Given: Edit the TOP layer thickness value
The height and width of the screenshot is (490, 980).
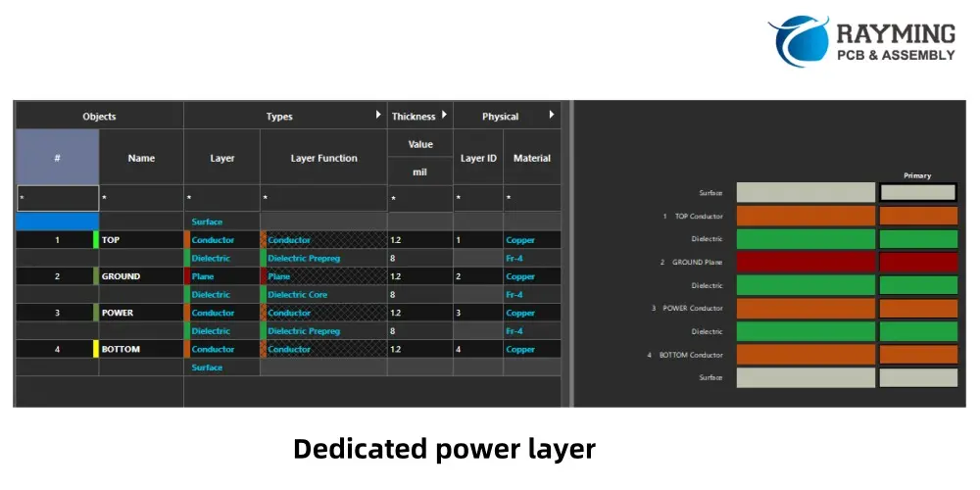Looking at the screenshot, I should point(419,240).
